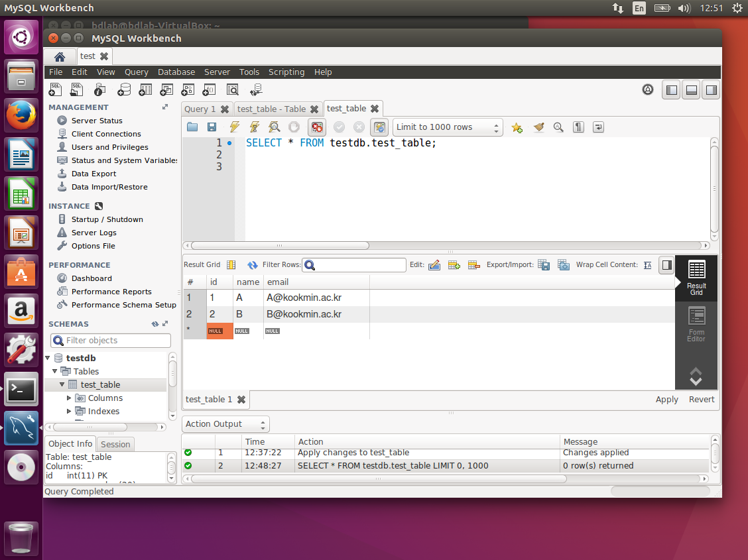The image size is (748, 560).
Task: Toggle bottom output panel visibility
Action: 691,89
